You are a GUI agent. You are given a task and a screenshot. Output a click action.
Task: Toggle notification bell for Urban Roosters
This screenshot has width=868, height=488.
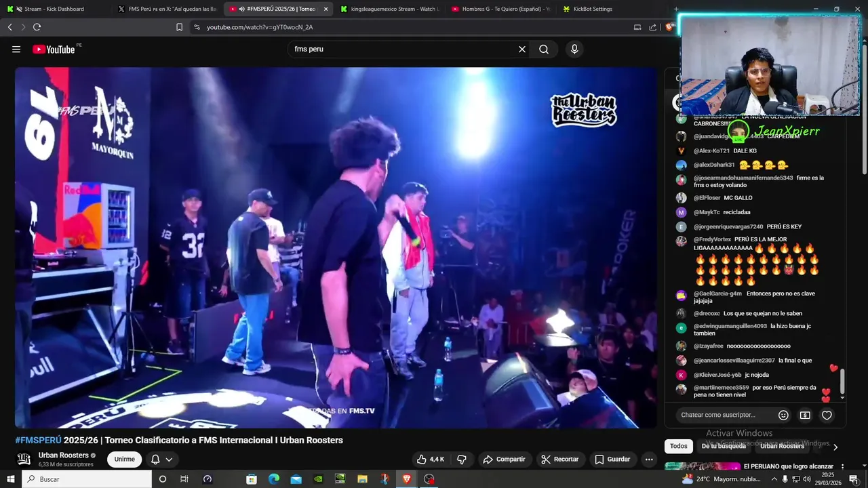tap(161, 459)
